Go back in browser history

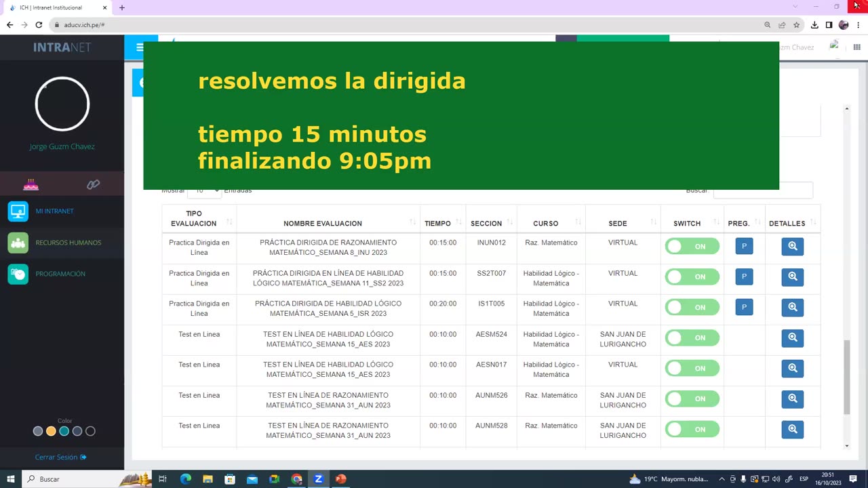point(9,25)
